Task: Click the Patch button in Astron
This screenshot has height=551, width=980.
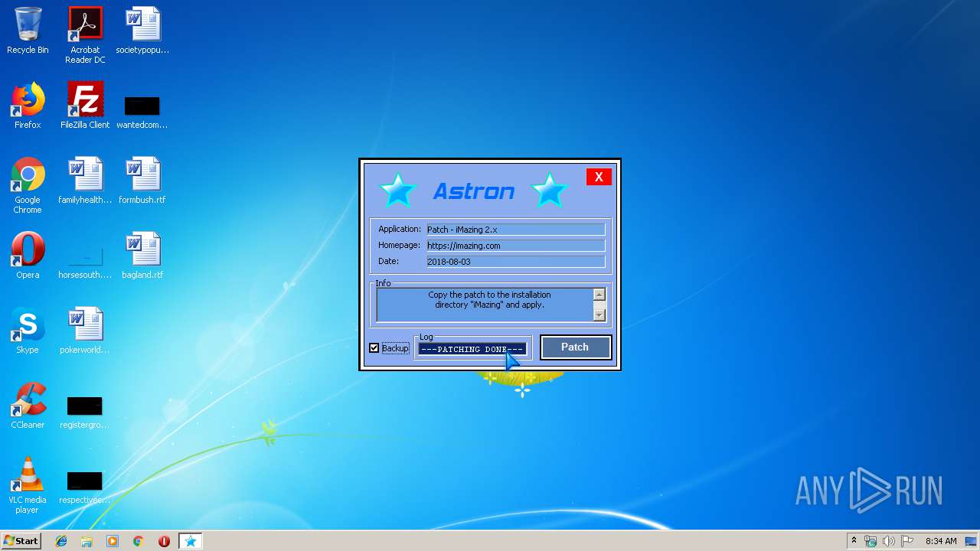Action: click(575, 347)
